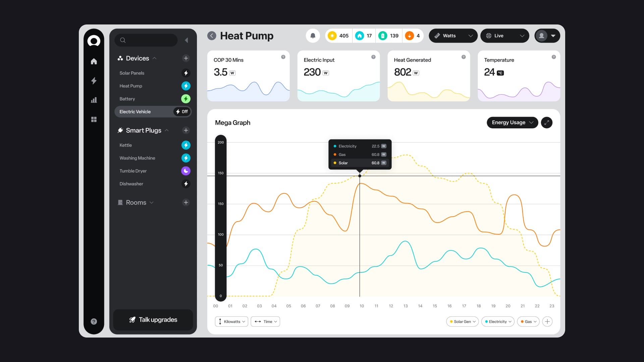
Task: Open the bar chart analytics icon
Action: tap(94, 100)
